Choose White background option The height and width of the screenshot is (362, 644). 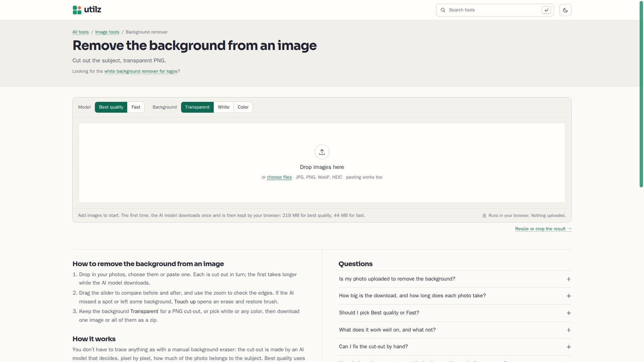pyautogui.click(x=224, y=107)
